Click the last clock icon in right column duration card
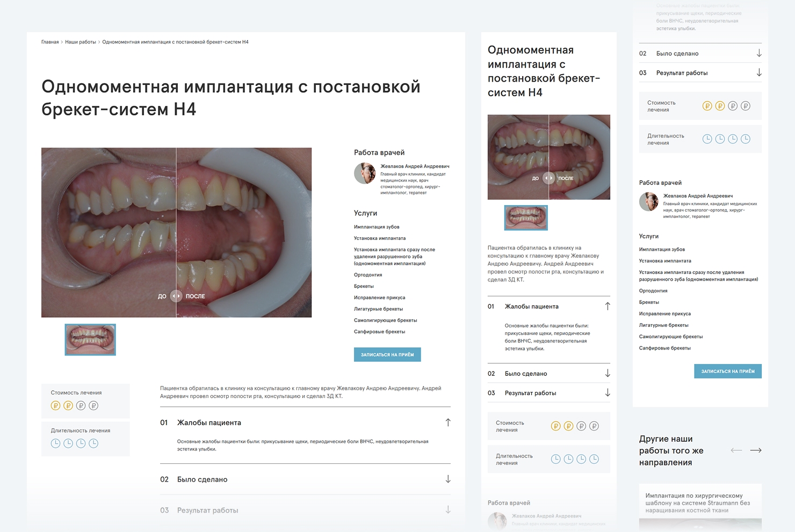 [x=746, y=139]
